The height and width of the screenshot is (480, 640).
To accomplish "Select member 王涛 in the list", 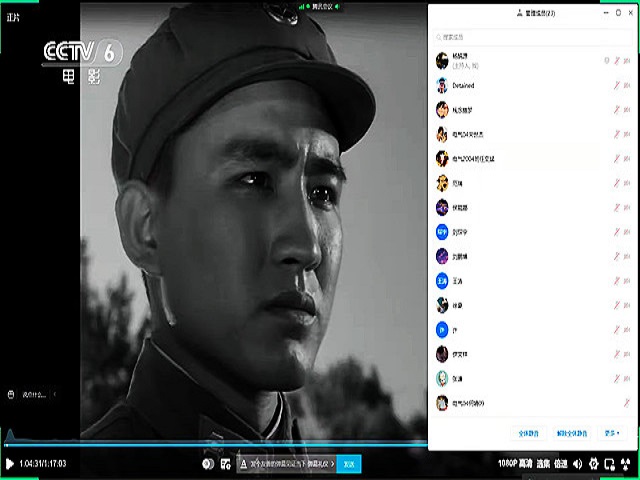I will coord(533,281).
